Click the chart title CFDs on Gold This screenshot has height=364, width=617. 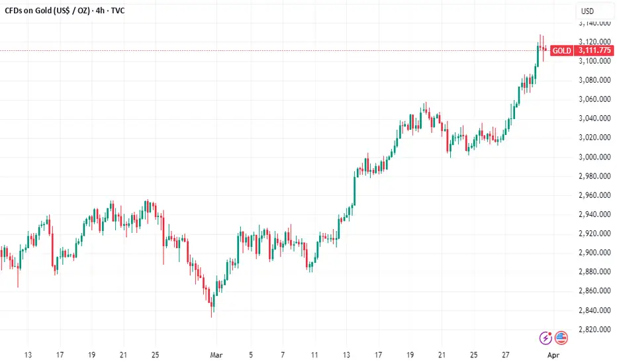tap(47, 11)
